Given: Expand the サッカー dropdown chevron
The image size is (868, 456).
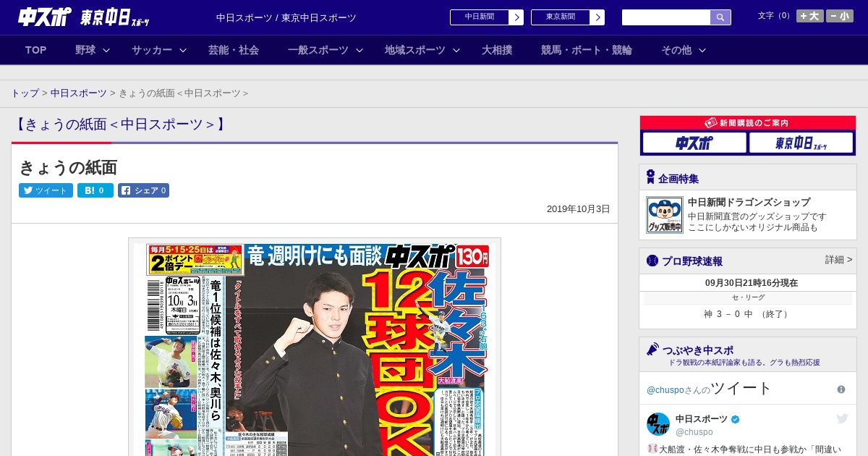Looking at the screenshot, I should point(183,50).
